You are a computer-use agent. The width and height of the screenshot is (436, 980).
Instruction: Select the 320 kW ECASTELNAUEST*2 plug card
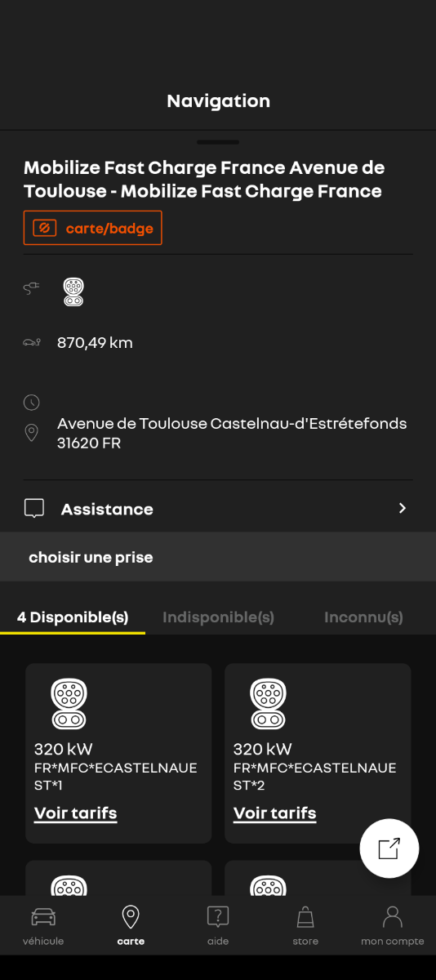(x=318, y=753)
